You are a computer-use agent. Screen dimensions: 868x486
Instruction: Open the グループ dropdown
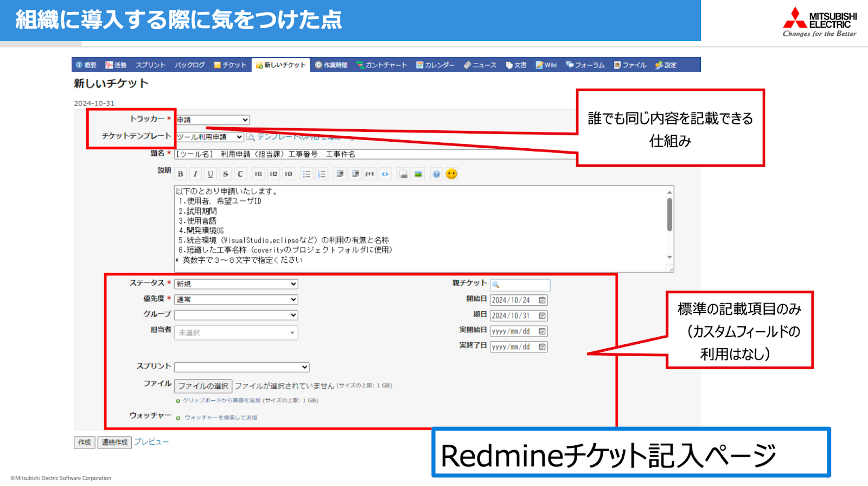pyautogui.click(x=236, y=315)
